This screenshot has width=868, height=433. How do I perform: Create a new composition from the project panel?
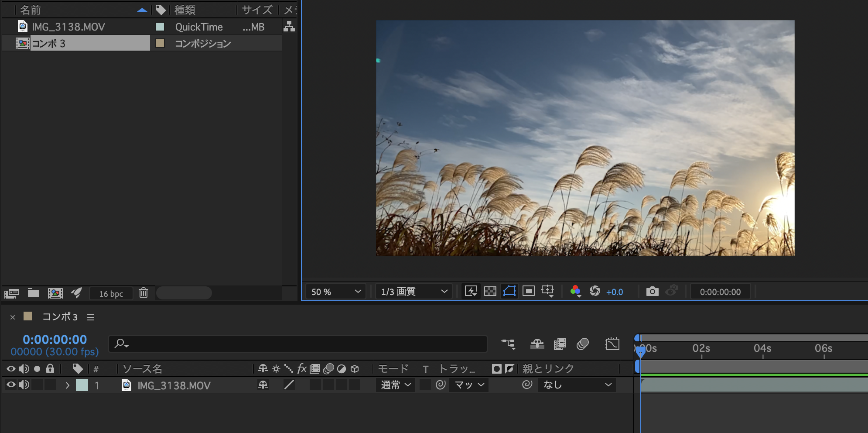coord(55,293)
